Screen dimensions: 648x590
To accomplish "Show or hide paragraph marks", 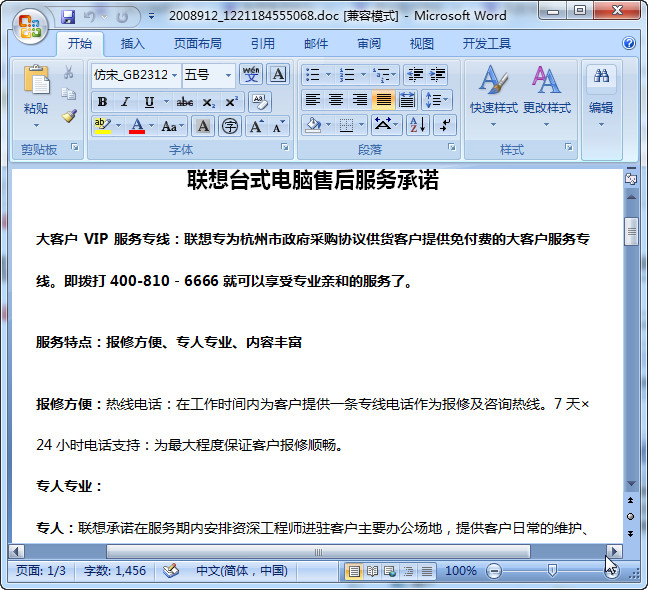I will 445,124.
